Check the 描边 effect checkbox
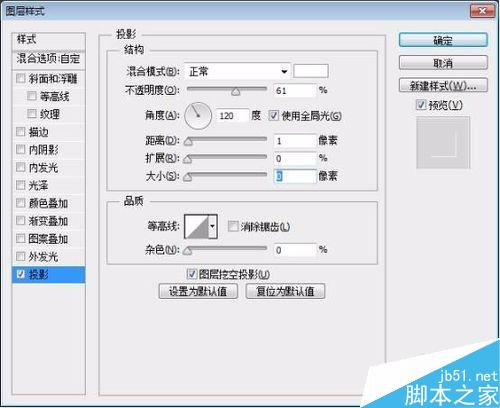The height and width of the screenshot is (408, 500). click(21, 132)
